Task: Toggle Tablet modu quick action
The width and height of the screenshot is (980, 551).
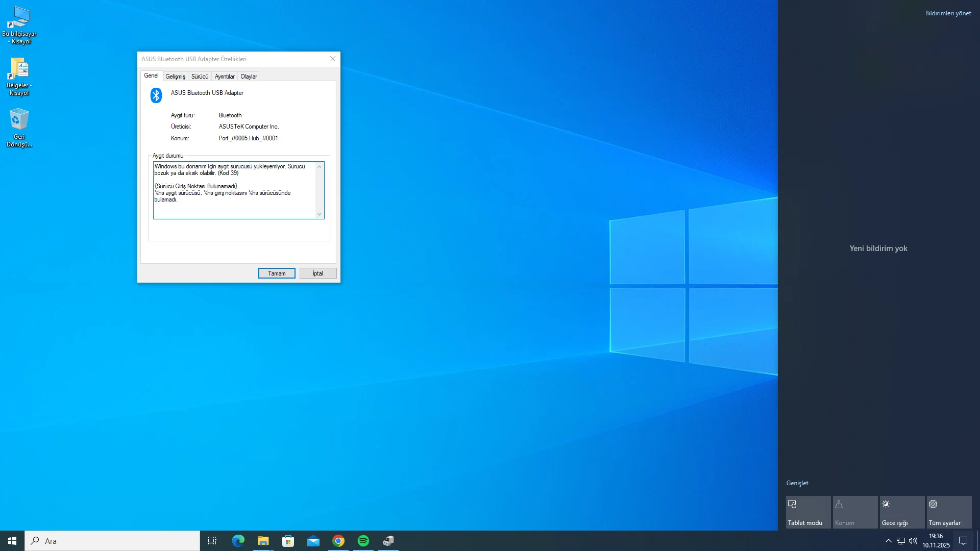Action: point(808,512)
